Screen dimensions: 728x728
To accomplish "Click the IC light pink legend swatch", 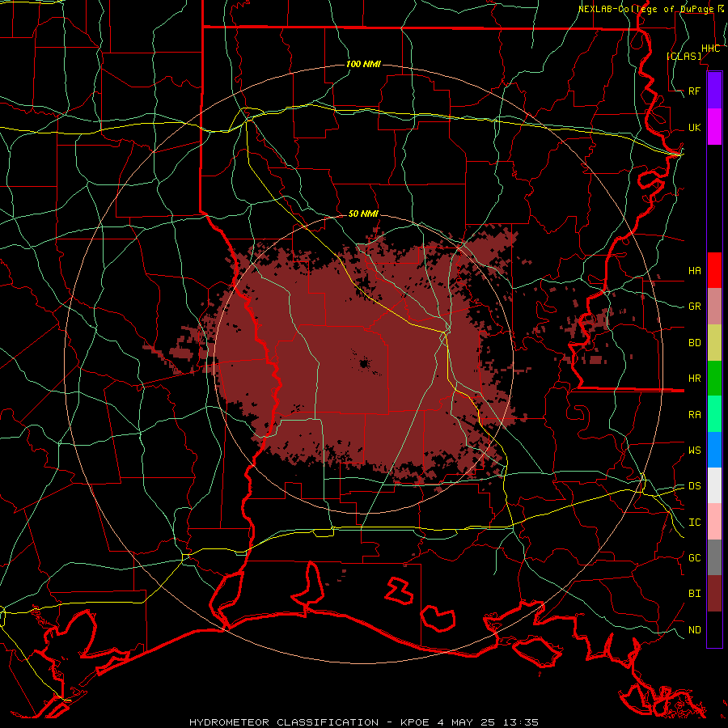I will pos(714,522).
